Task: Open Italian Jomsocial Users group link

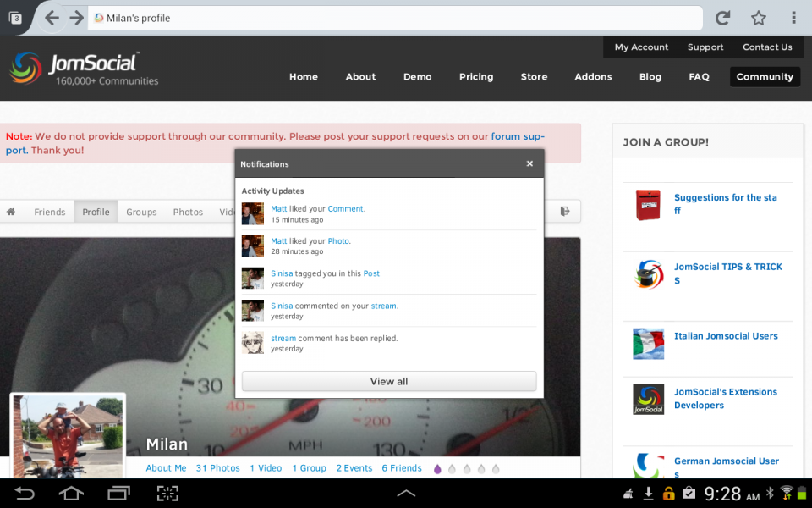Action: [x=726, y=336]
